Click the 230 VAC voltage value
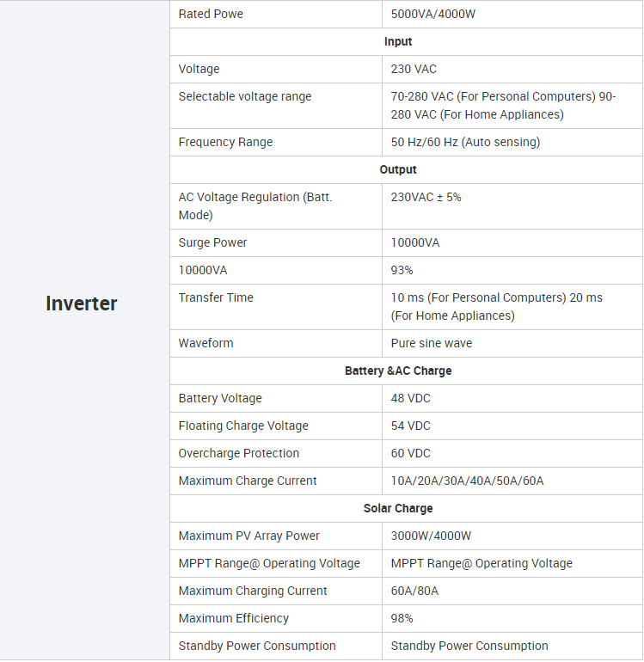 tap(414, 70)
